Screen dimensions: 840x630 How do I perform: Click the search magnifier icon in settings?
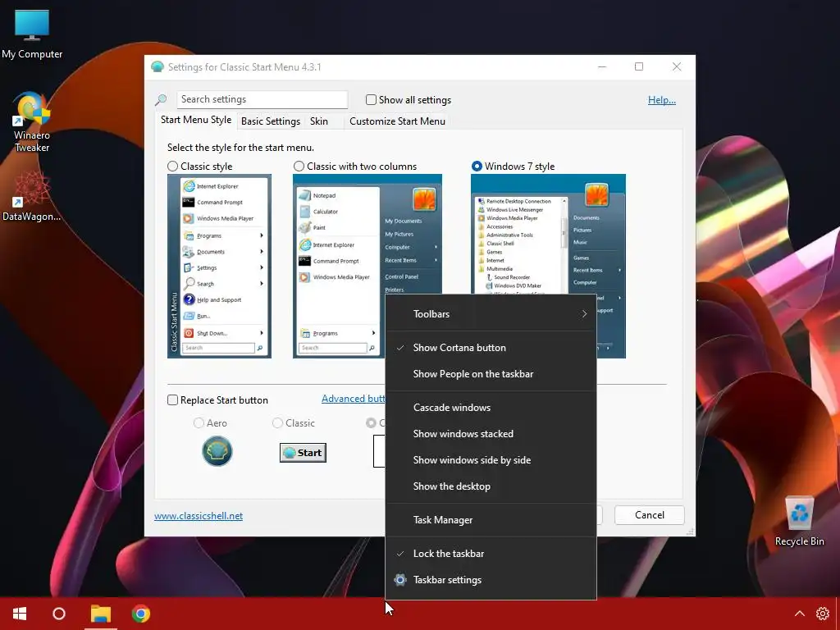pyautogui.click(x=162, y=99)
